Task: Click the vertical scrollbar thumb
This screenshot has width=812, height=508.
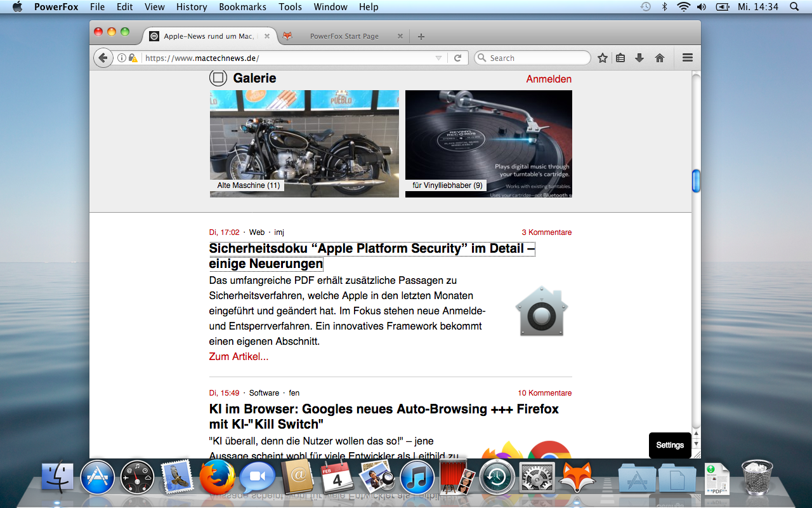Action: (x=696, y=181)
